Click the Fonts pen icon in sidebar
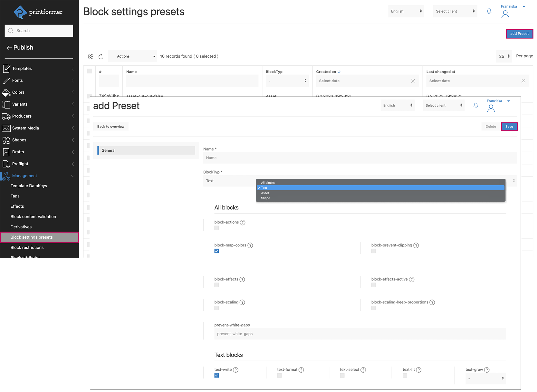 tap(6, 81)
